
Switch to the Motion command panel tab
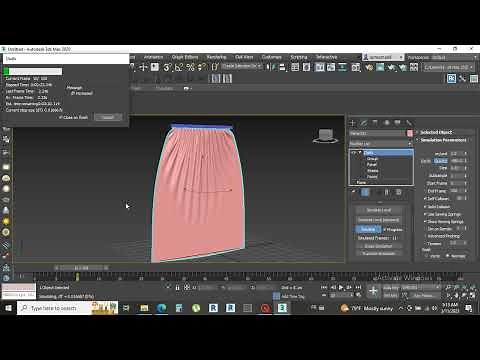point(386,123)
